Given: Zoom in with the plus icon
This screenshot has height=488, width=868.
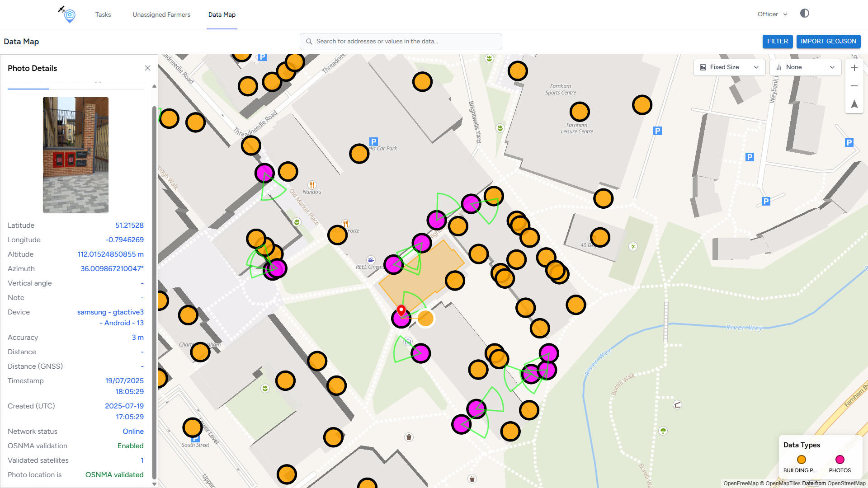Looking at the screenshot, I should coord(854,68).
